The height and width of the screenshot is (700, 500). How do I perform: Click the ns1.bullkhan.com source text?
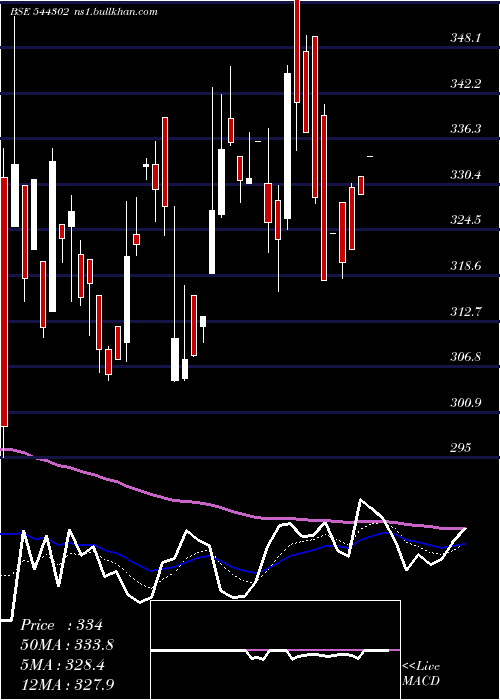tap(115, 12)
